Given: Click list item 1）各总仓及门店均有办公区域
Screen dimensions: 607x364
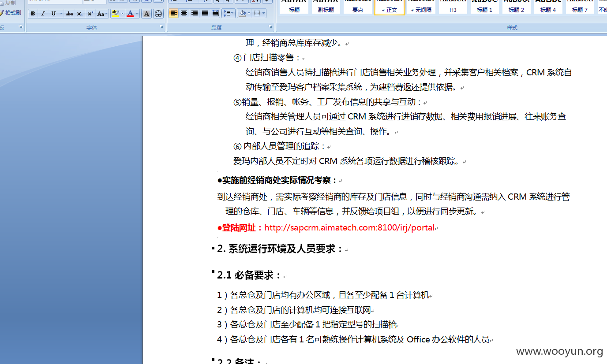Looking at the screenshot, I should point(323,295).
